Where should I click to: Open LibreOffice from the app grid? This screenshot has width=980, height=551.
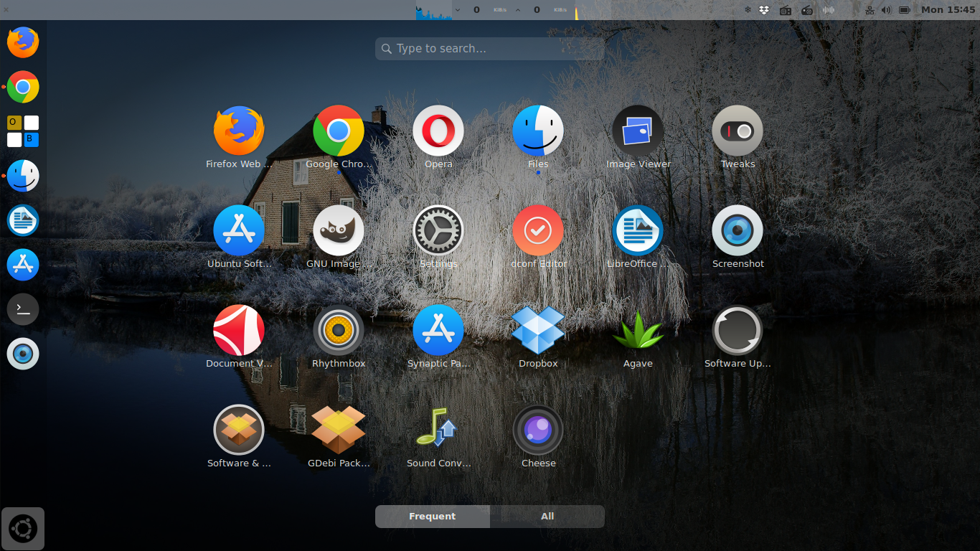tap(638, 237)
